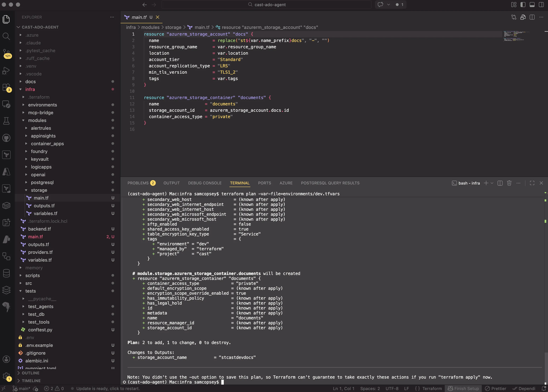Toggle the primary sidebar visibility
The width and height of the screenshot is (548, 392).
523,4
